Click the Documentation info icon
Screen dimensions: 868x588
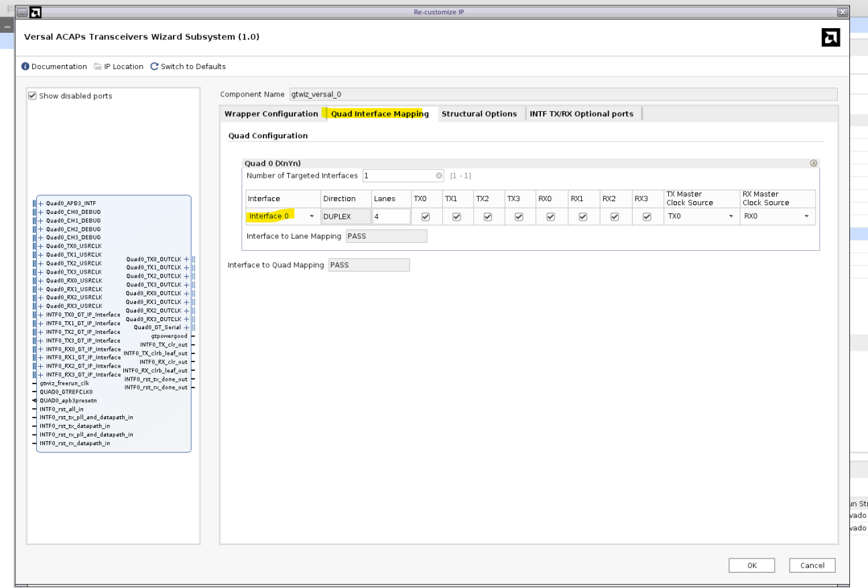(25, 66)
